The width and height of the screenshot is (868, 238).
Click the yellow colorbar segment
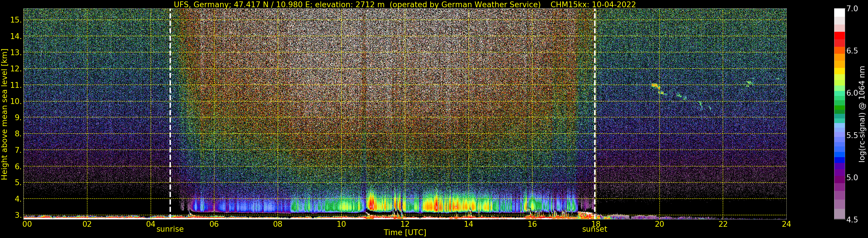(839, 71)
